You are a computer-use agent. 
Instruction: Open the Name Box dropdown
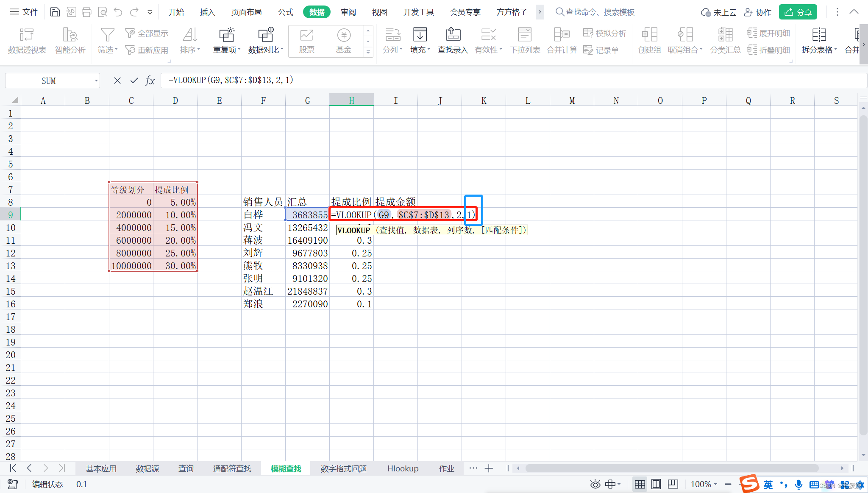click(x=96, y=81)
